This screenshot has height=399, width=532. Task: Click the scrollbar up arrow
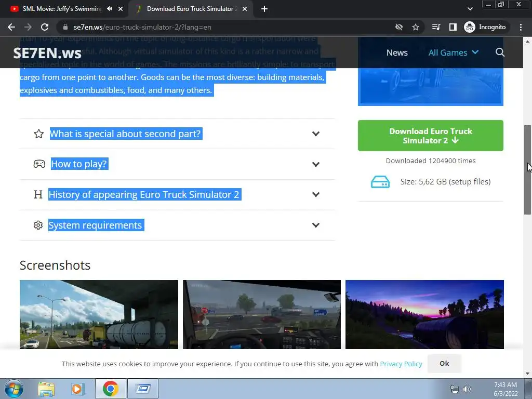pos(527,42)
